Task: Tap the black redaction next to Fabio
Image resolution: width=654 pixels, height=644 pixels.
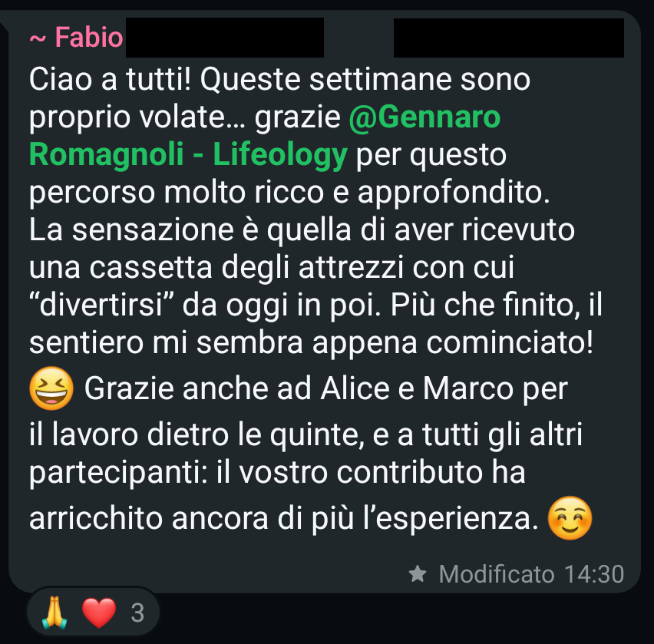Action: click(225, 38)
